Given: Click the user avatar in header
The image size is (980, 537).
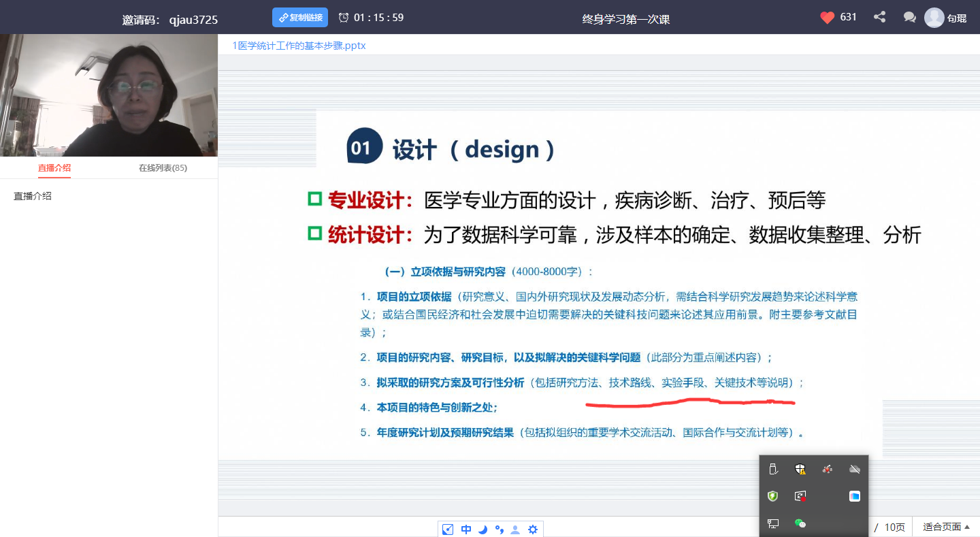Looking at the screenshot, I should coord(934,18).
